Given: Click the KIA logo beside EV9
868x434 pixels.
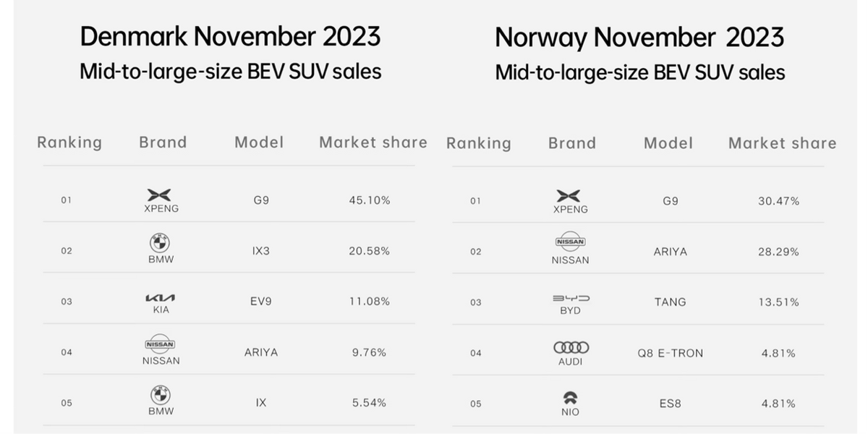Looking at the screenshot, I should coord(160,297).
